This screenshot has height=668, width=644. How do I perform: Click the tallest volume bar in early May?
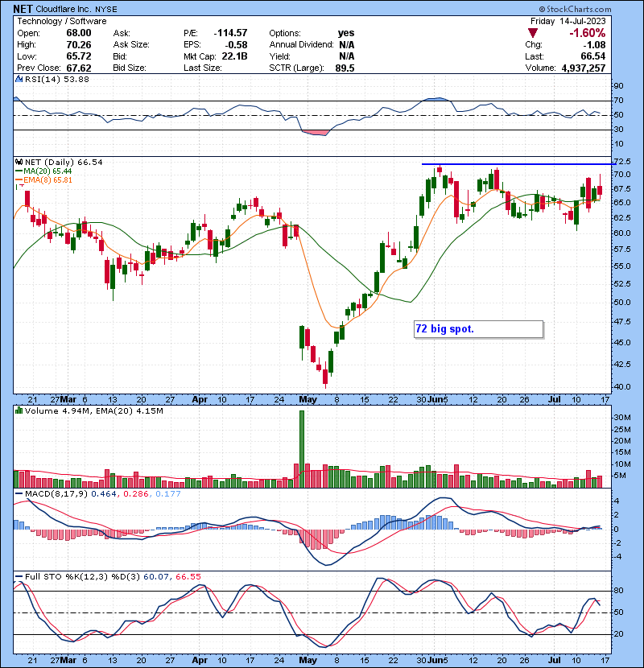click(x=302, y=449)
